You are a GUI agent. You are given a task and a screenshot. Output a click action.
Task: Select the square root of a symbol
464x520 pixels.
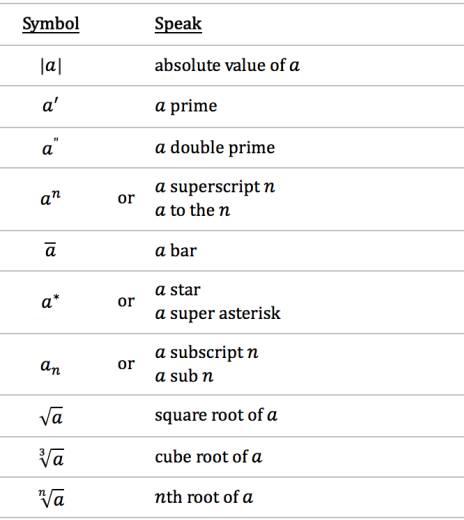pos(51,416)
